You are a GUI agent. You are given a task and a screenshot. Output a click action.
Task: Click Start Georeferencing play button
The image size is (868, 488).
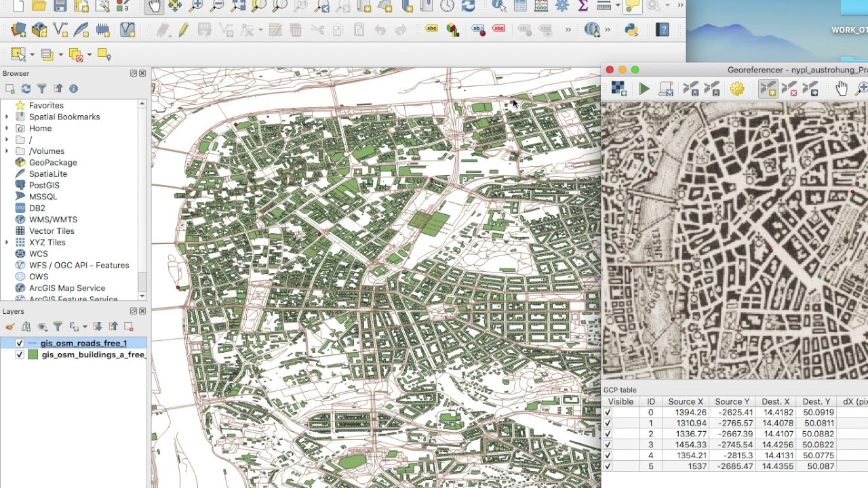[644, 89]
